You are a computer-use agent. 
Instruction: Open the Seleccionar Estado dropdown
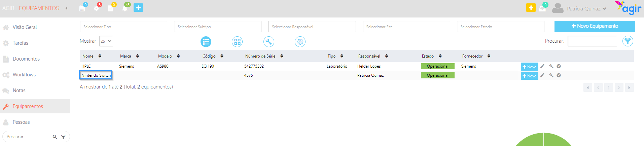(501, 27)
